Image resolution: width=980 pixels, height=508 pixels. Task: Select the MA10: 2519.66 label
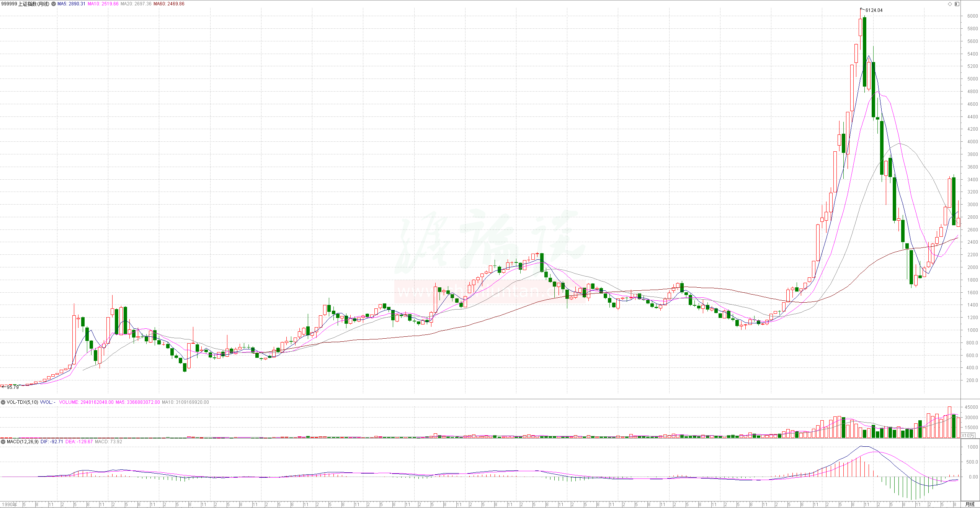click(x=103, y=4)
